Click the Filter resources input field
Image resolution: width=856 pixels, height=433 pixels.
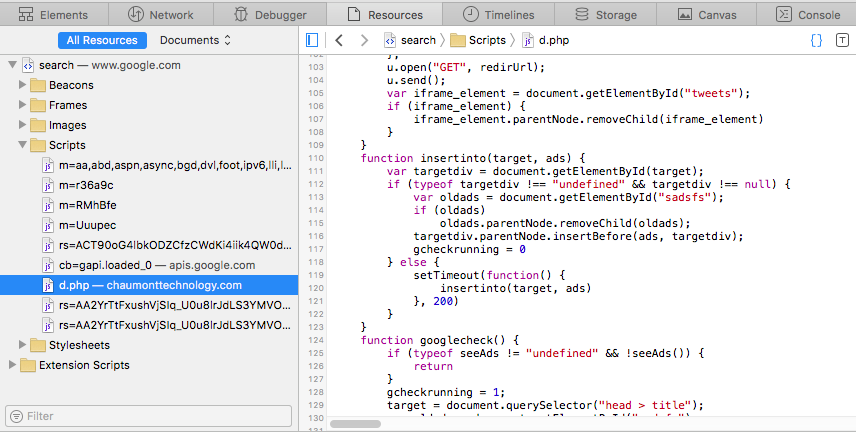(150, 415)
